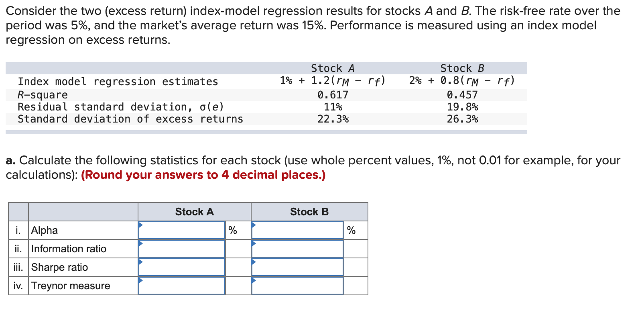Screen dimensions: 644x321
Task: Click Treynor measure field for Stock A
Action: [x=182, y=286]
